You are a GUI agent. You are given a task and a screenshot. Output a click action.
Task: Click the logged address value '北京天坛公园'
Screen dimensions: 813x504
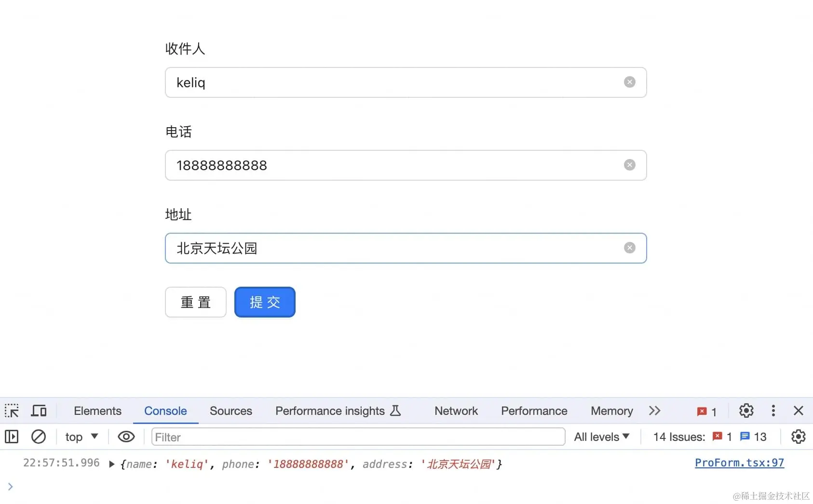pyautogui.click(x=458, y=464)
